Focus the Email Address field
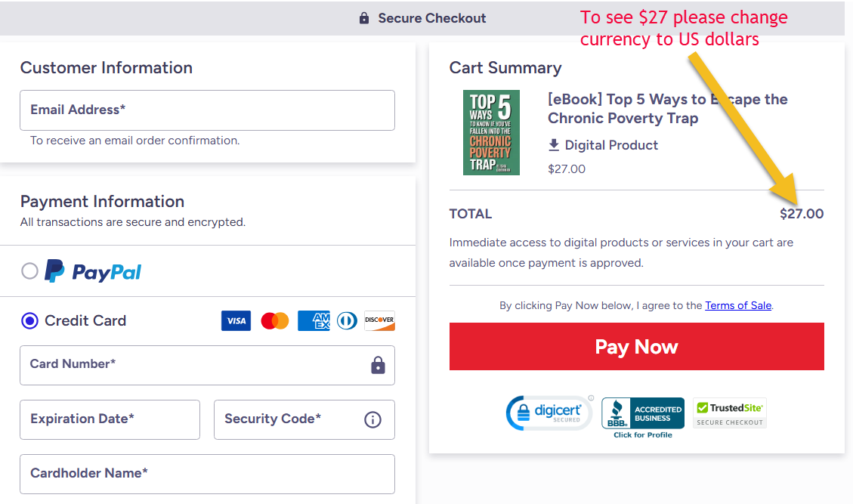 [207, 110]
